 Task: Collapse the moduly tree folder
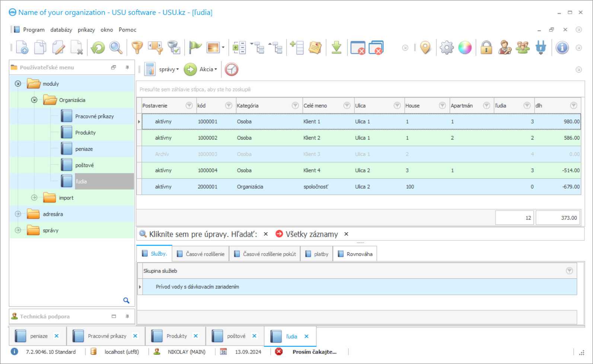pos(18,84)
